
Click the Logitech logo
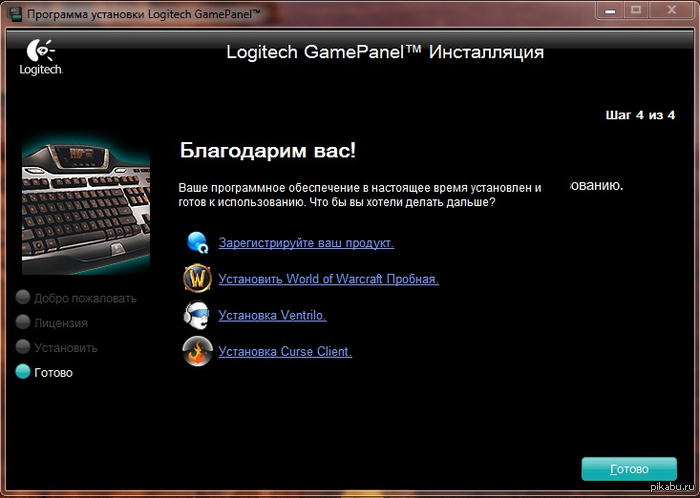(41, 57)
